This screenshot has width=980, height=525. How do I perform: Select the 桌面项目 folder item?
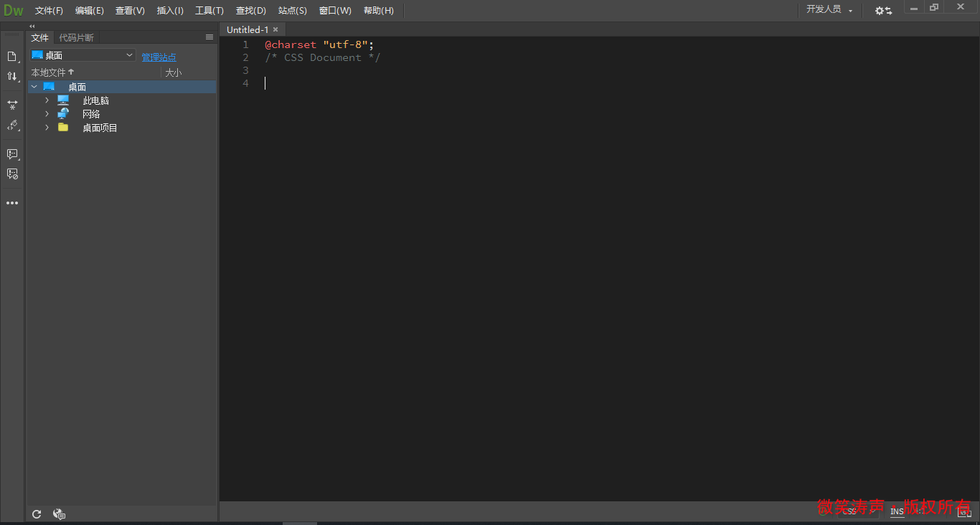(x=100, y=128)
